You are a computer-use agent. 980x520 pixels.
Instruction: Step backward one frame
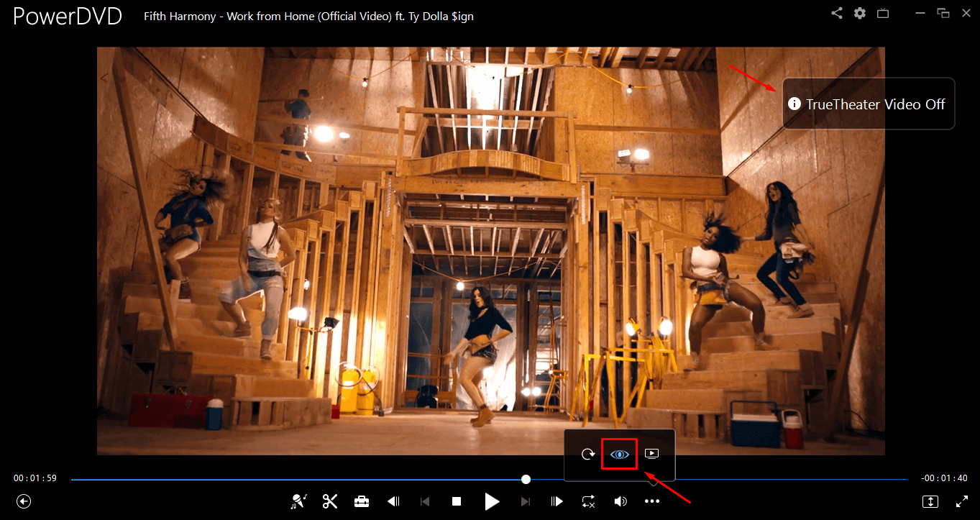(393, 501)
